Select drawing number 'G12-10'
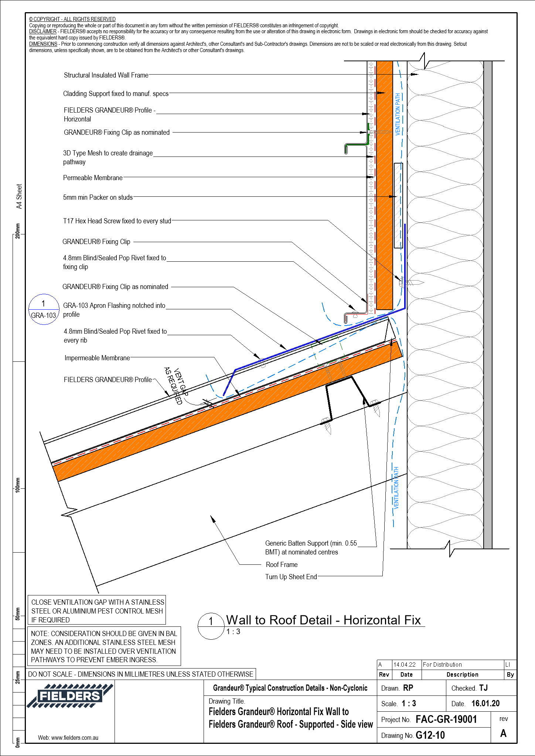 pyautogui.click(x=430, y=735)
